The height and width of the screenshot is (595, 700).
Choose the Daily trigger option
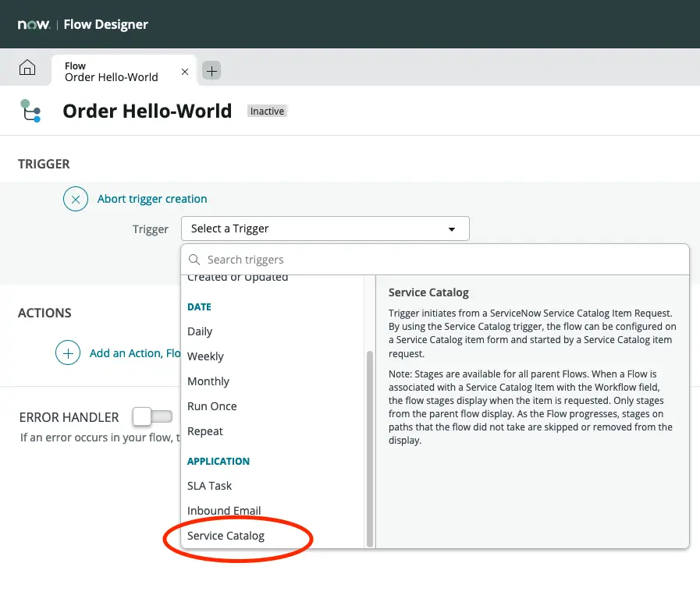200,331
